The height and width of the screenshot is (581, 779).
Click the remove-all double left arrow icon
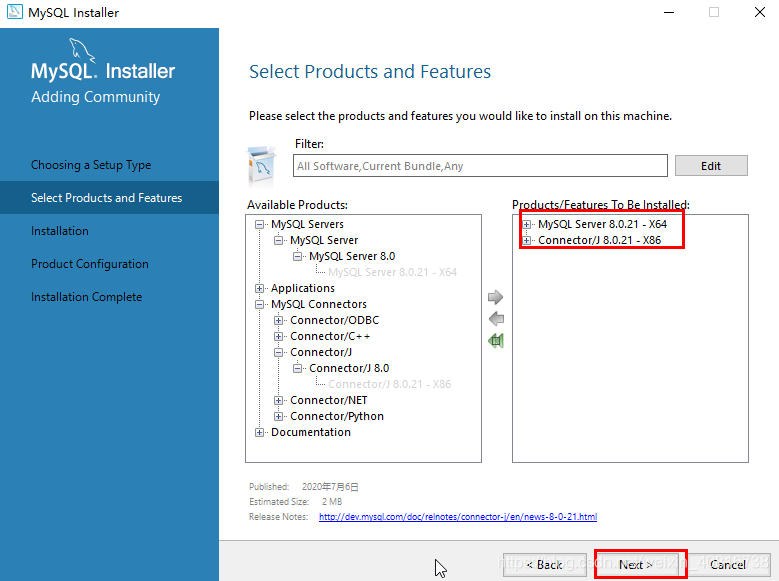pyautogui.click(x=496, y=340)
